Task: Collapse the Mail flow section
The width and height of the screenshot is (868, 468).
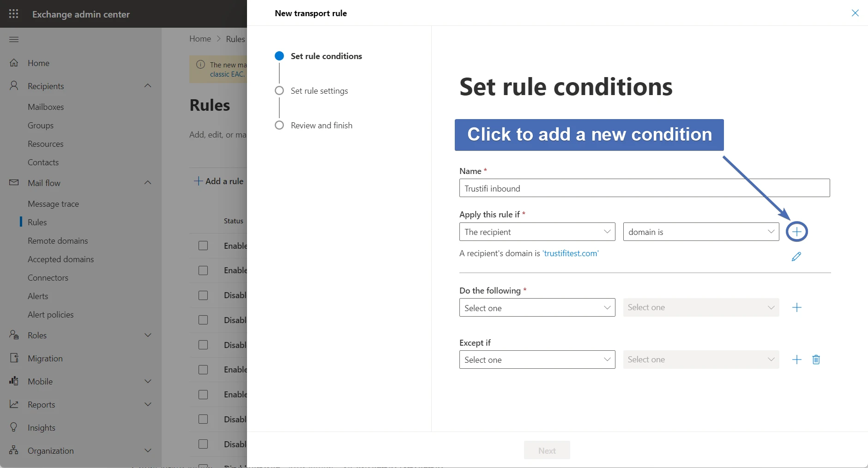Action: tap(148, 183)
